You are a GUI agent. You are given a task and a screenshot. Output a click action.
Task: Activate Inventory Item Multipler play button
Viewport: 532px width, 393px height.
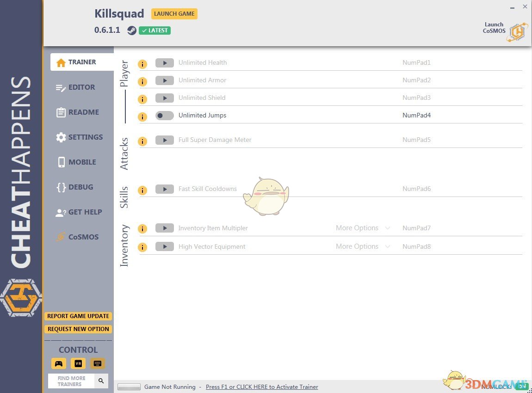click(165, 228)
